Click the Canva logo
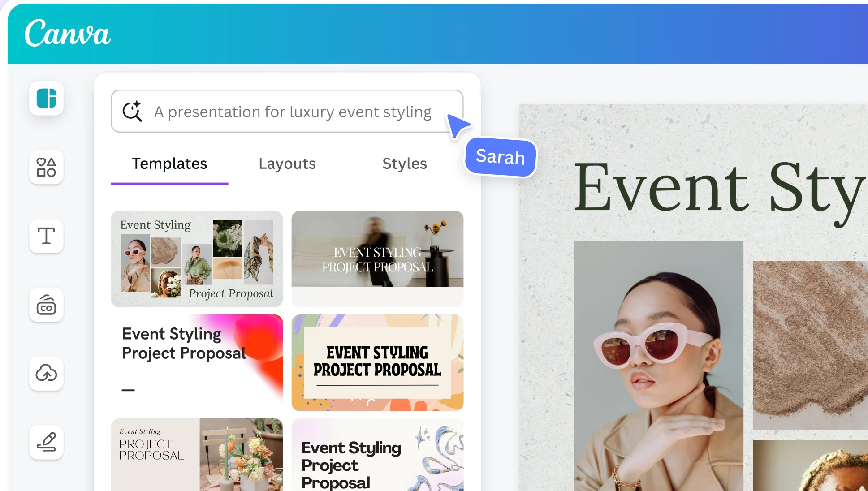868x491 pixels. click(67, 33)
